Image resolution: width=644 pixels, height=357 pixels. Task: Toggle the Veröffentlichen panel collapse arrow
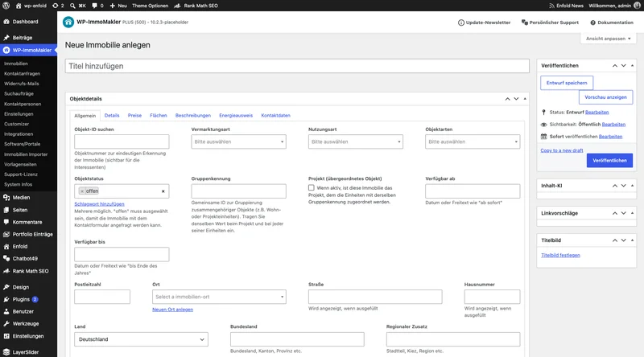632,66
